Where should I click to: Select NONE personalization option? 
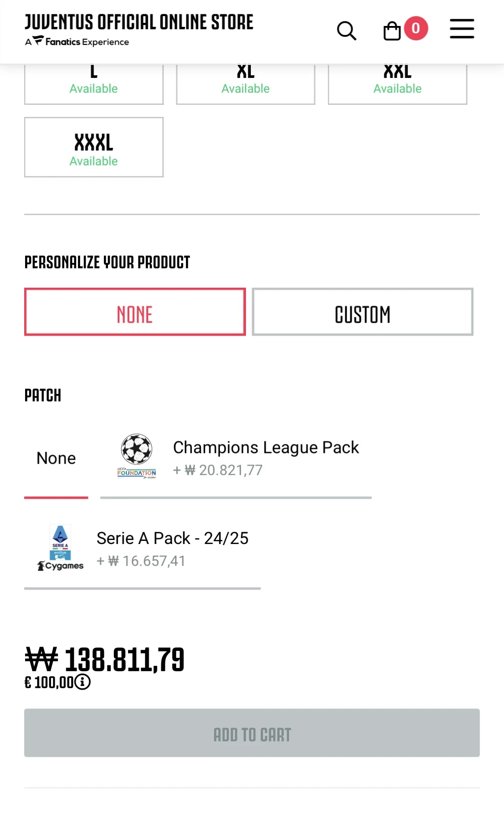pos(135,312)
